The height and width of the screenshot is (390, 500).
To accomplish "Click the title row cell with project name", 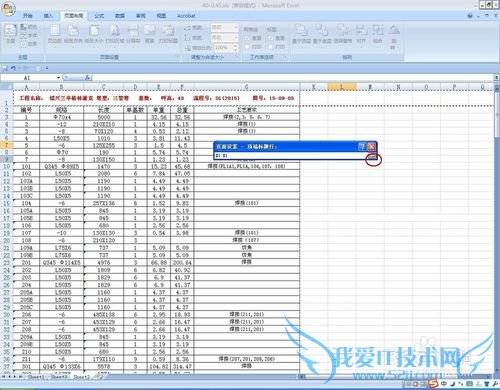I will pyautogui.click(x=156, y=98).
